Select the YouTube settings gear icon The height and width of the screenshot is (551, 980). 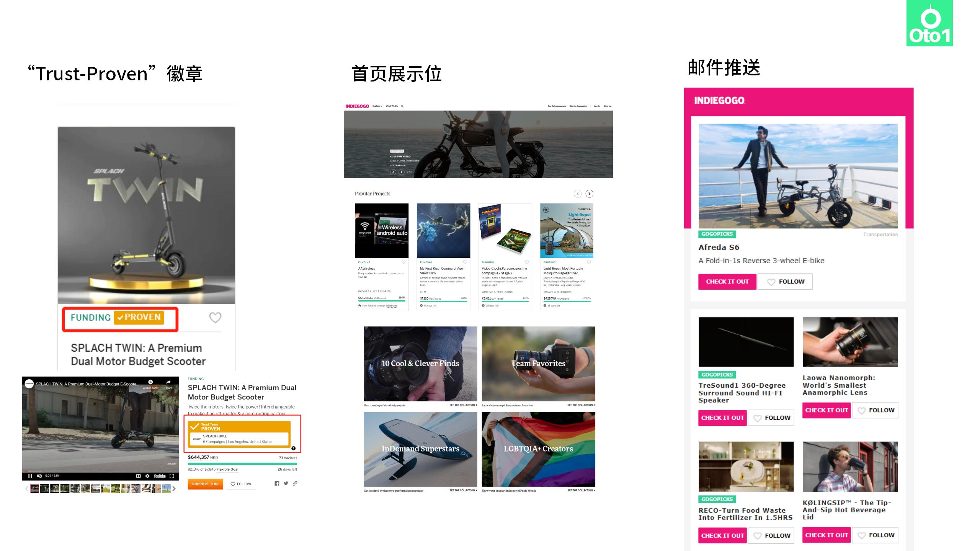click(x=147, y=476)
